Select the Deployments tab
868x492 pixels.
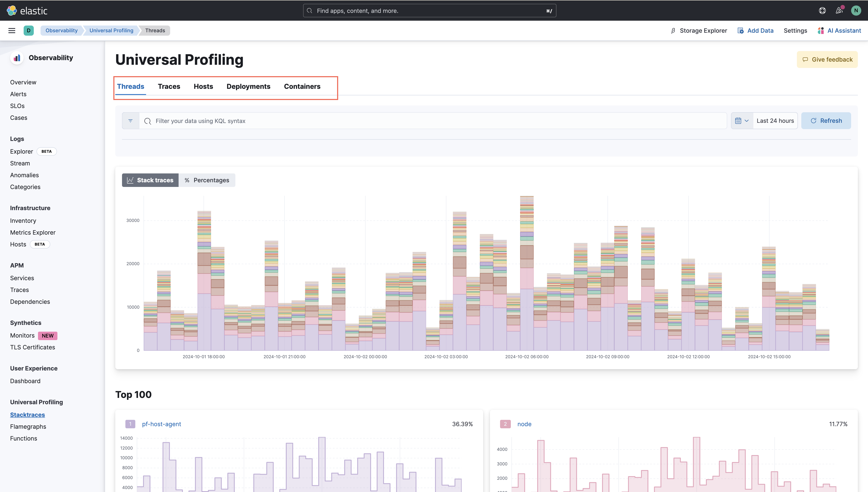(x=248, y=87)
